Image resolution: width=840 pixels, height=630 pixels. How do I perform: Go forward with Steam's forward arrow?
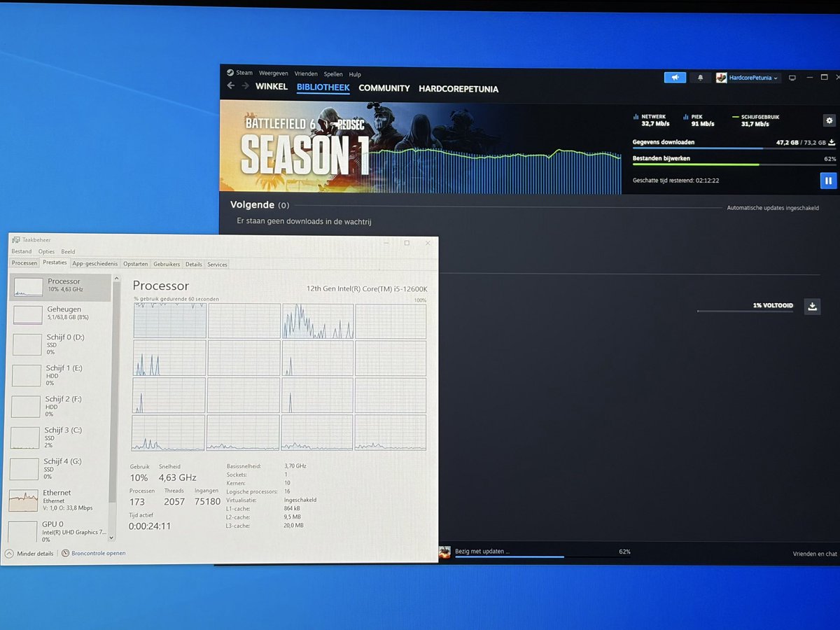[245, 86]
